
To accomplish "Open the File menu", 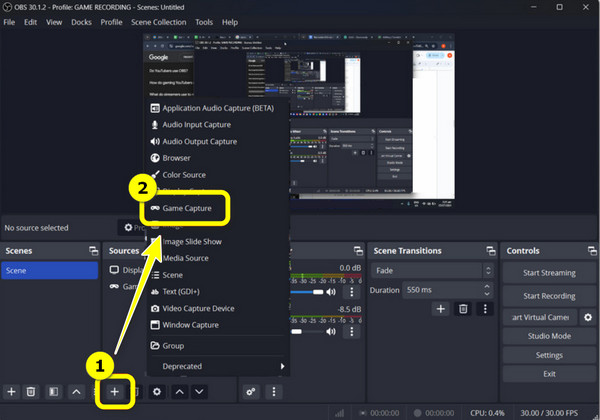I will (x=9, y=22).
